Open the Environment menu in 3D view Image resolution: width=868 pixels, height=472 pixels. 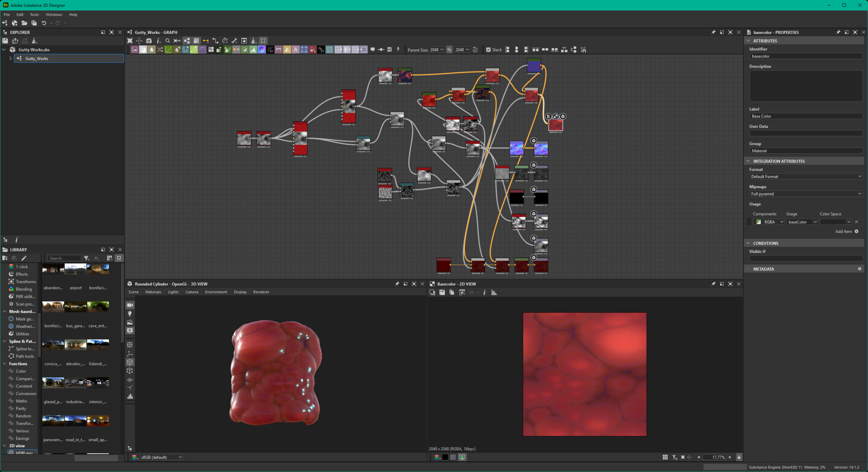coord(216,292)
